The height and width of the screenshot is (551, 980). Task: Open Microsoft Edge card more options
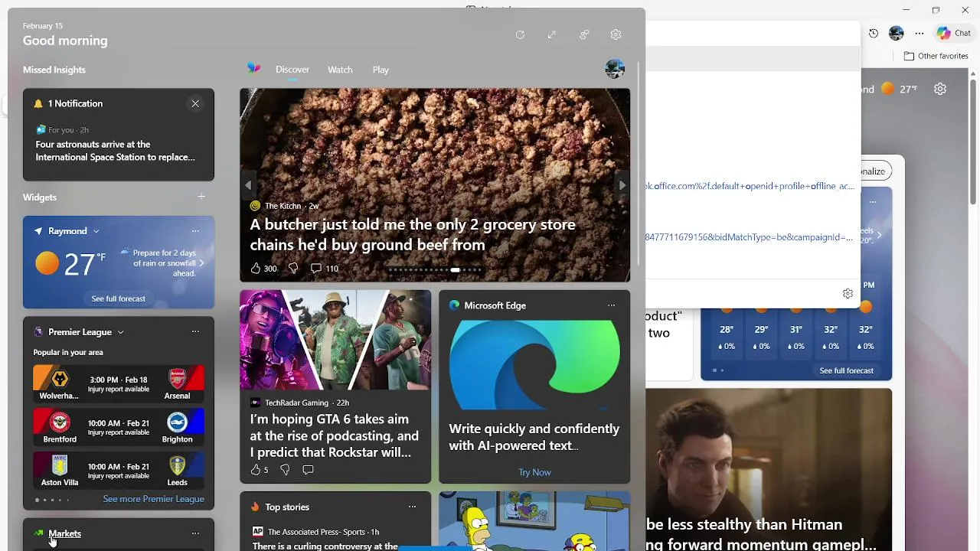(x=611, y=305)
